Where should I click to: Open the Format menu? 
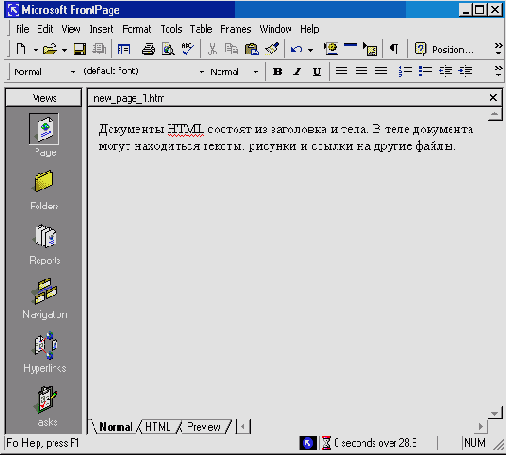[x=137, y=29]
